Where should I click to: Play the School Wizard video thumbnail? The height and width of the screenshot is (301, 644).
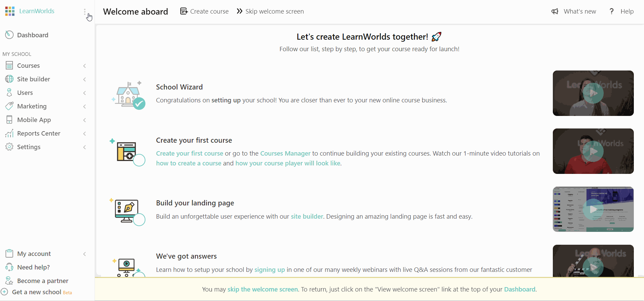[593, 93]
